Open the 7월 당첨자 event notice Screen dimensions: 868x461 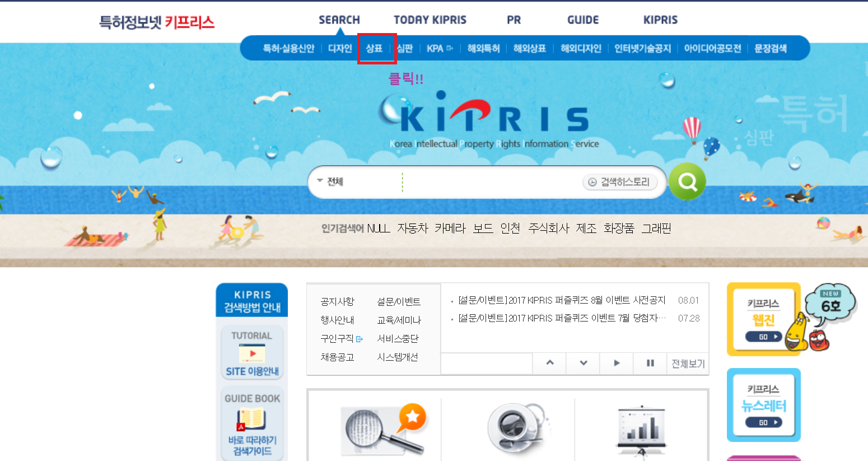coord(562,318)
